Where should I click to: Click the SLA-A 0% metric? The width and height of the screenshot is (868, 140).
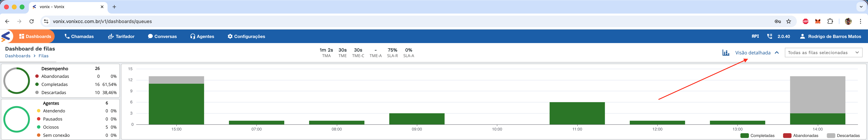(408, 53)
